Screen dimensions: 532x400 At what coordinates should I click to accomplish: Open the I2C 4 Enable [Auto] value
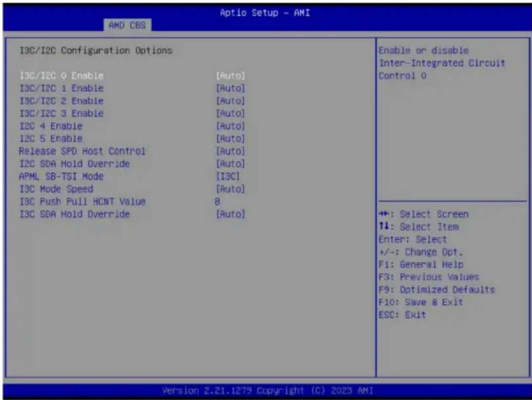tap(230, 126)
